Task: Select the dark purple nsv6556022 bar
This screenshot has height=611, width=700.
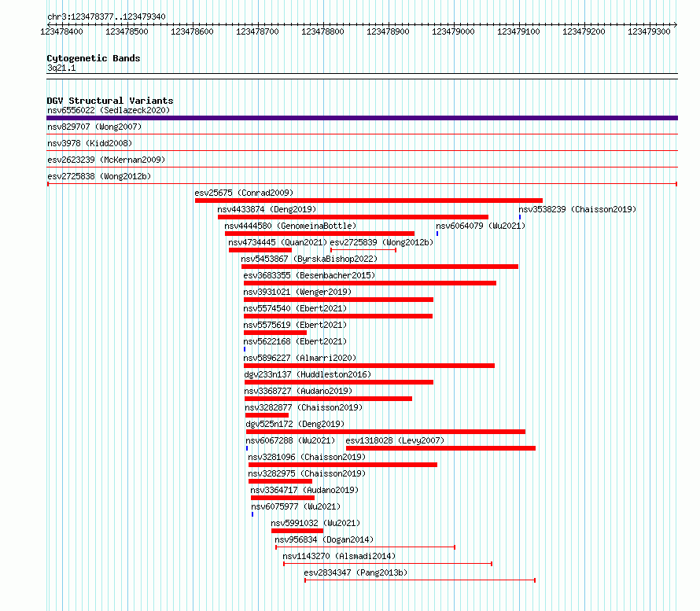Action: [362, 118]
